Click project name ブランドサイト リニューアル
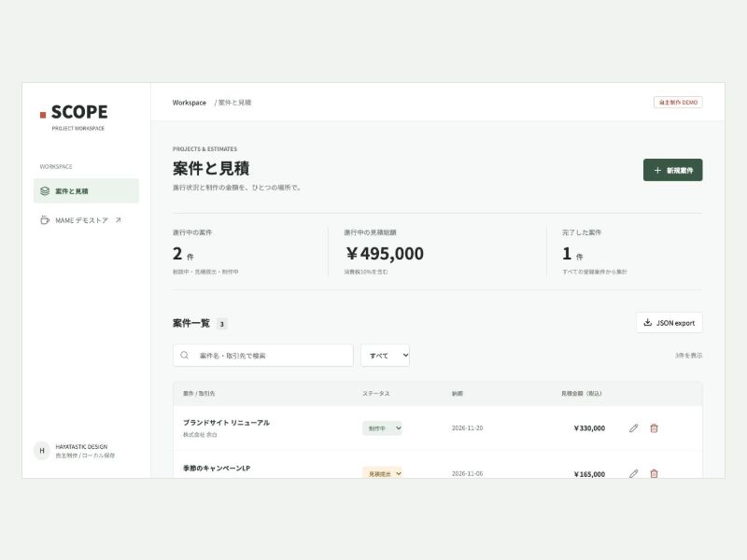This screenshot has height=560, width=747. click(226, 423)
